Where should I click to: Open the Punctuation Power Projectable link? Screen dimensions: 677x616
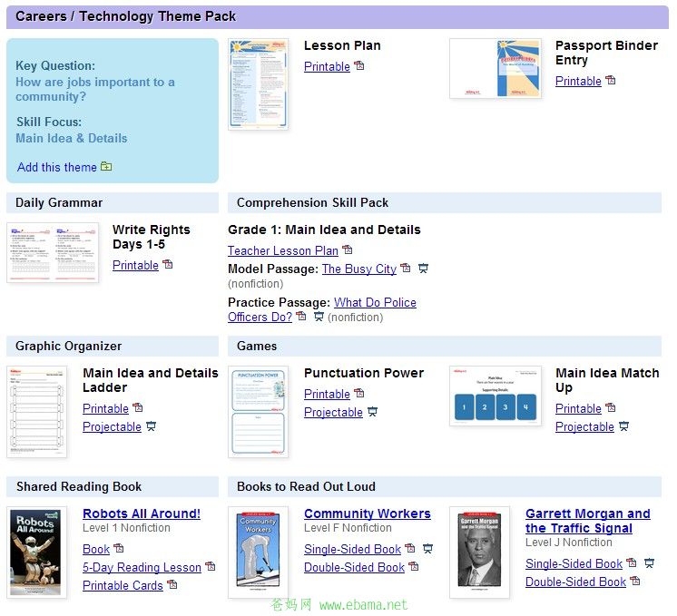pyautogui.click(x=333, y=412)
